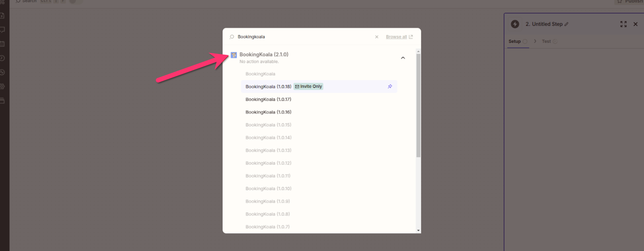
Task: Collapse the BookingKoala (2.1.0) version list
Action: pyautogui.click(x=403, y=58)
